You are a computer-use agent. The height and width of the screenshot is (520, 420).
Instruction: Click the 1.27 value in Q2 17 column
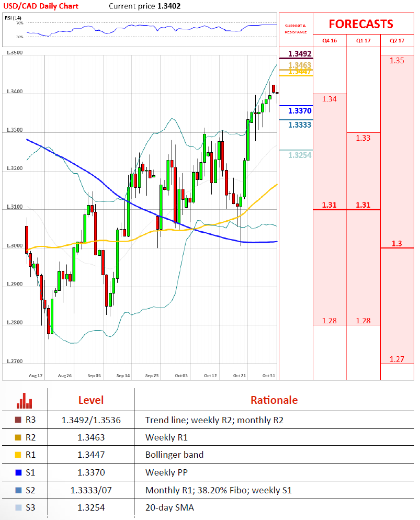point(397,359)
